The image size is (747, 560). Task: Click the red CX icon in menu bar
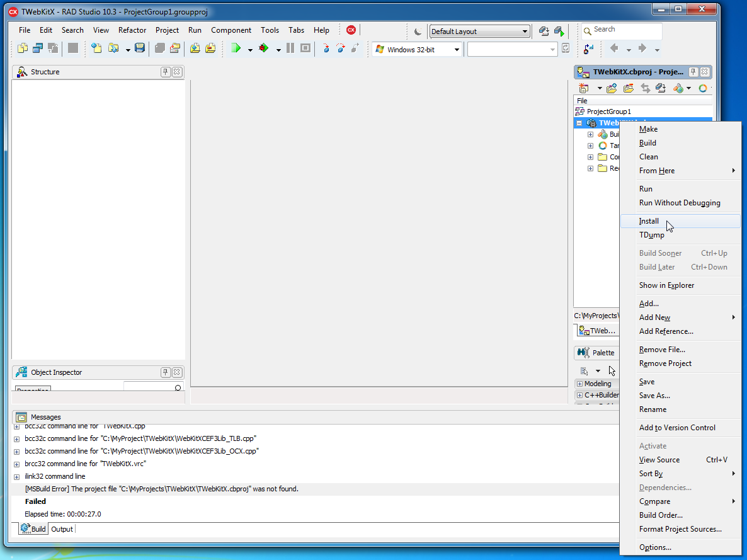(x=351, y=30)
